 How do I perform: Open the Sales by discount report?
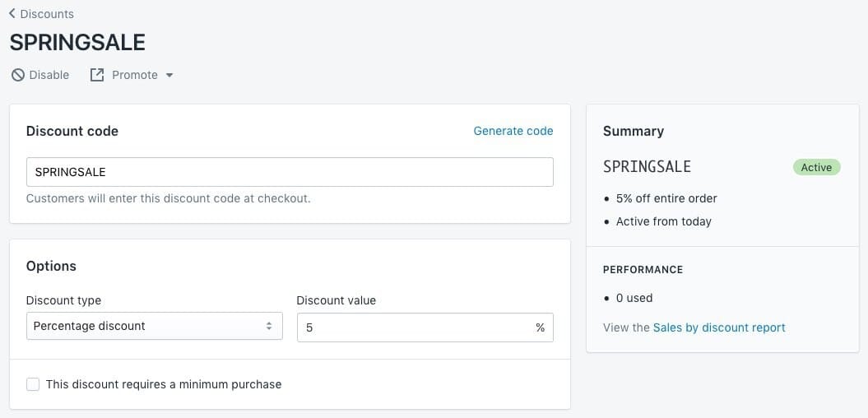719,327
